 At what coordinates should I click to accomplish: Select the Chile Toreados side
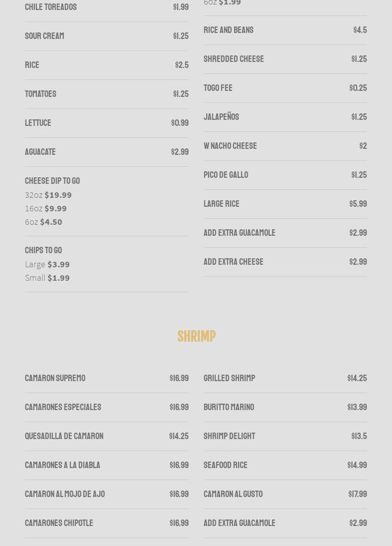tap(51, 7)
